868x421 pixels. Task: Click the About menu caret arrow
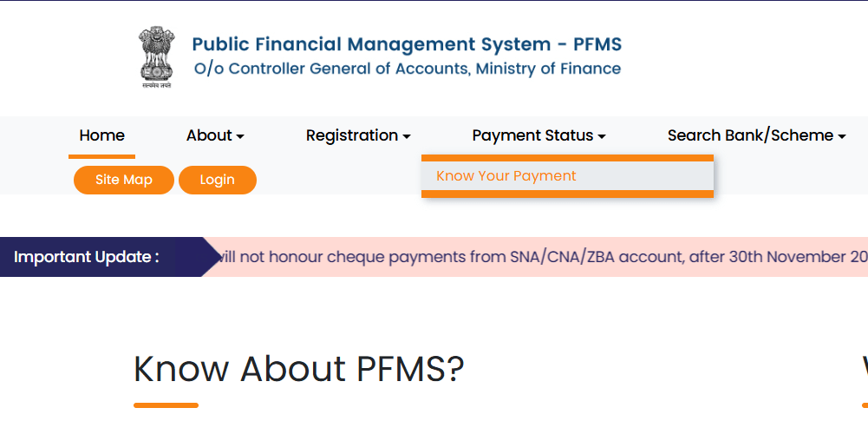point(240,136)
